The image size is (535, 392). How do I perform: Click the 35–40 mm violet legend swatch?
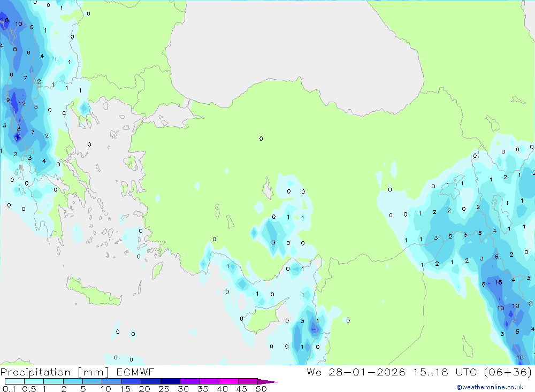tap(209, 381)
